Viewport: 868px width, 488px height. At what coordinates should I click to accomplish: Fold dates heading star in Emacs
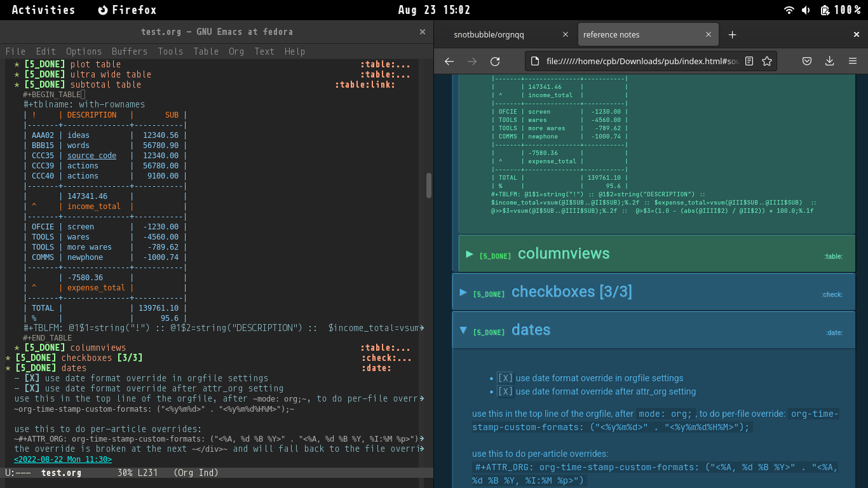(x=9, y=368)
